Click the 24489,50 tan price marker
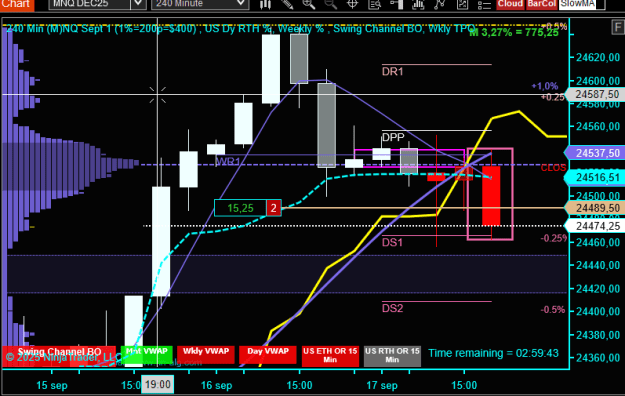This screenshot has height=396, width=625. pos(596,208)
